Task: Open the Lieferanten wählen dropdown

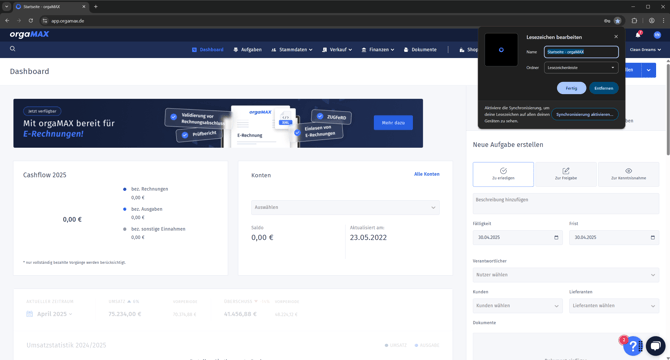Action: click(x=614, y=306)
